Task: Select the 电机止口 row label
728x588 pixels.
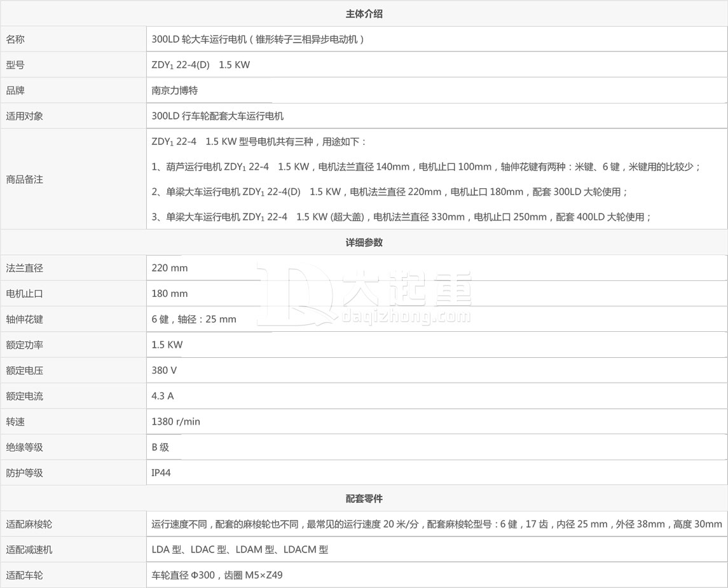Action: coord(25,293)
